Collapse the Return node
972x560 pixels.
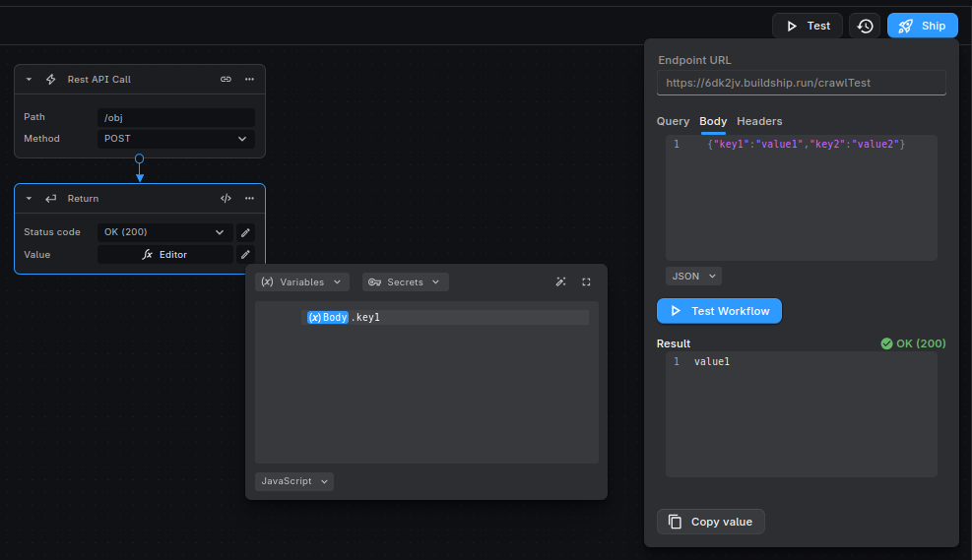[x=29, y=198]
